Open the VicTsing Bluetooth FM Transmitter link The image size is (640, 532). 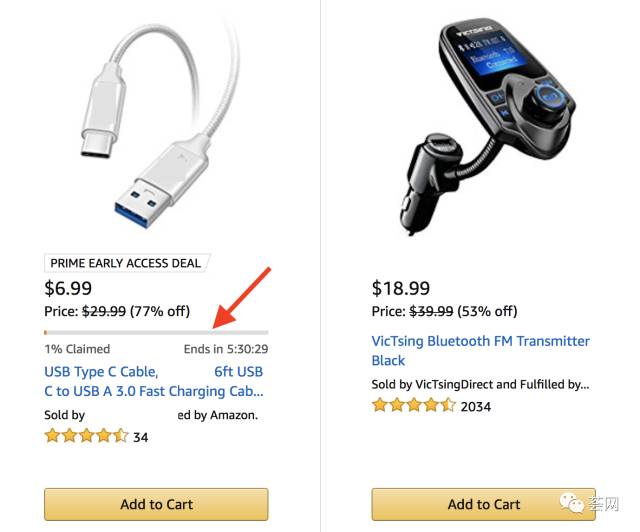pos(480,351)
